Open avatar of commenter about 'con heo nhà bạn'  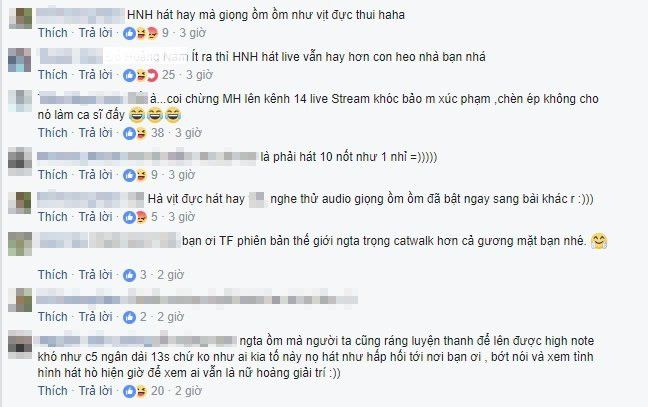[20, 60]
